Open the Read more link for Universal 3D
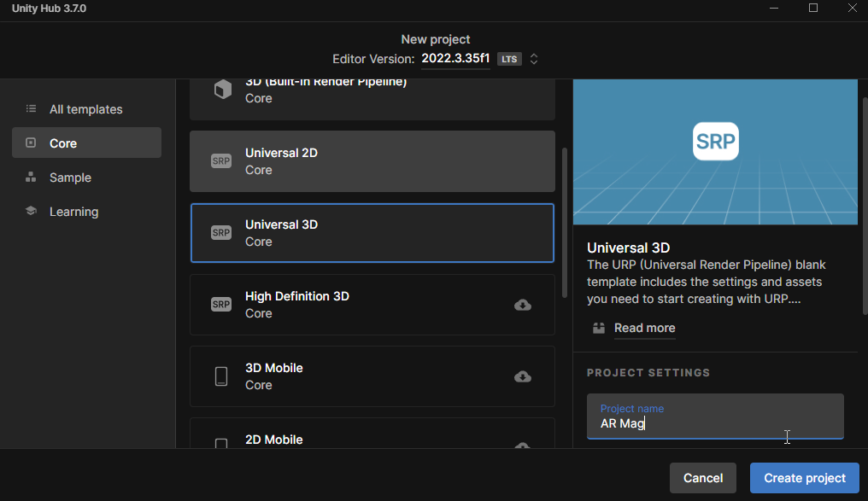 coord(644,328)
